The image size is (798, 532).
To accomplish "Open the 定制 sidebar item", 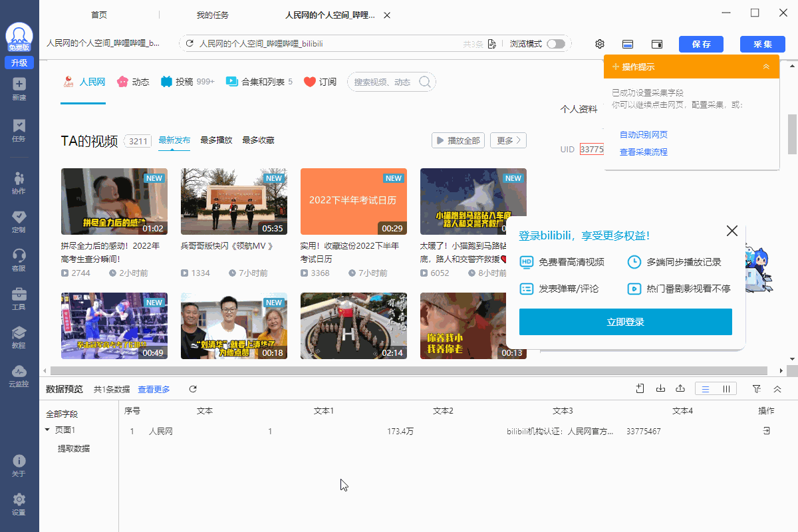I will click(x=19, y=221).
